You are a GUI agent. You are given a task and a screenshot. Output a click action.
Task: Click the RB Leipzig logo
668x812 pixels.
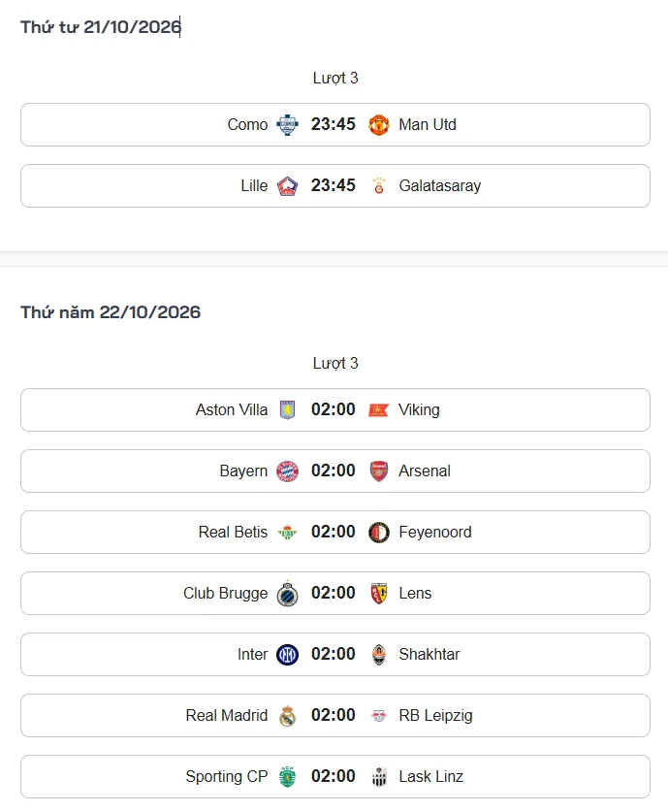pos(379,716)
